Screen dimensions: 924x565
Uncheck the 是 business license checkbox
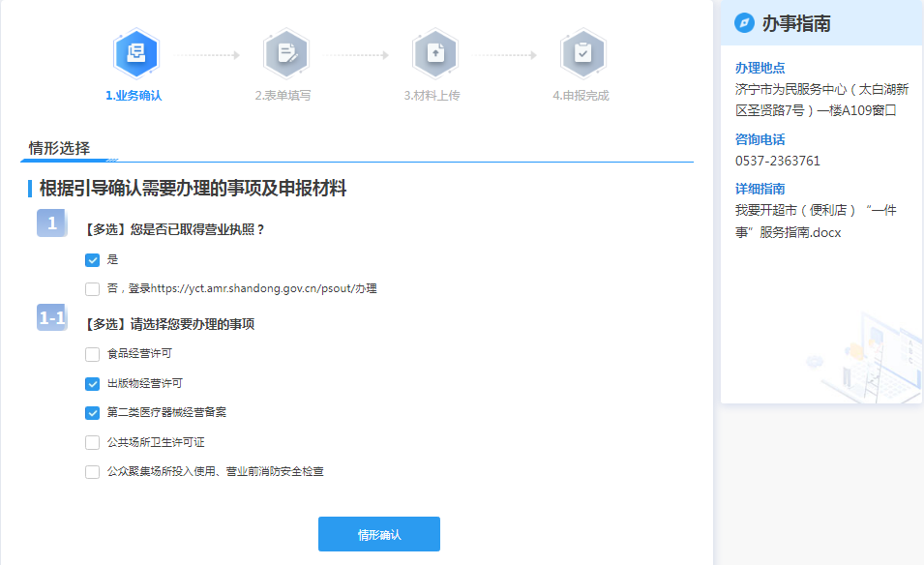tap(92, 260)
